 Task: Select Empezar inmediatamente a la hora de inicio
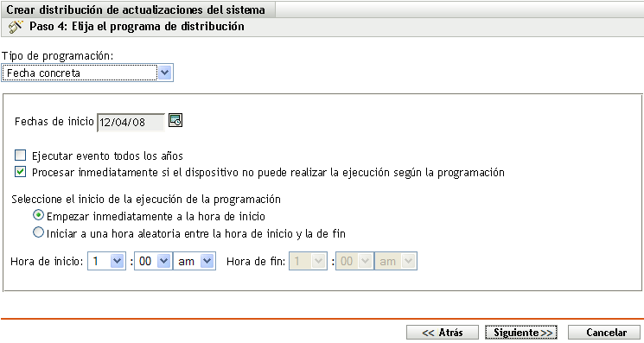click(38, 215)
